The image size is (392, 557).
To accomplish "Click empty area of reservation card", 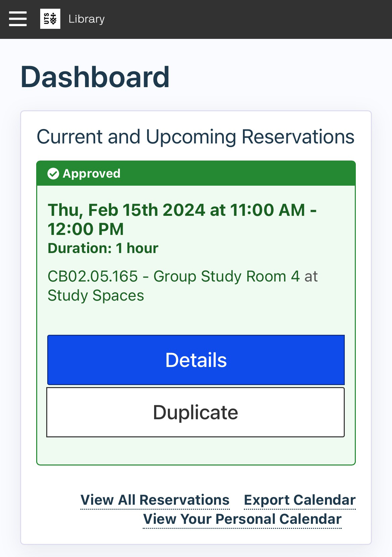I will 196,451.
